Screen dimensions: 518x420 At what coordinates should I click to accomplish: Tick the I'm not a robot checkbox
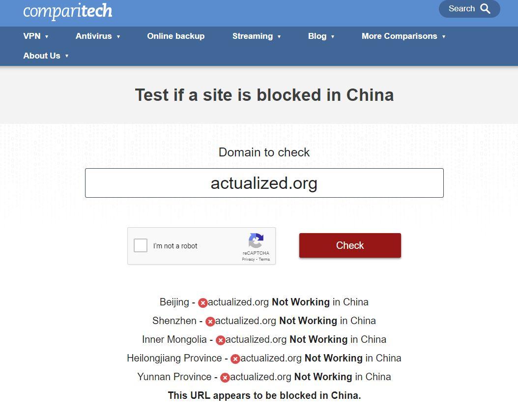[141, 246]
